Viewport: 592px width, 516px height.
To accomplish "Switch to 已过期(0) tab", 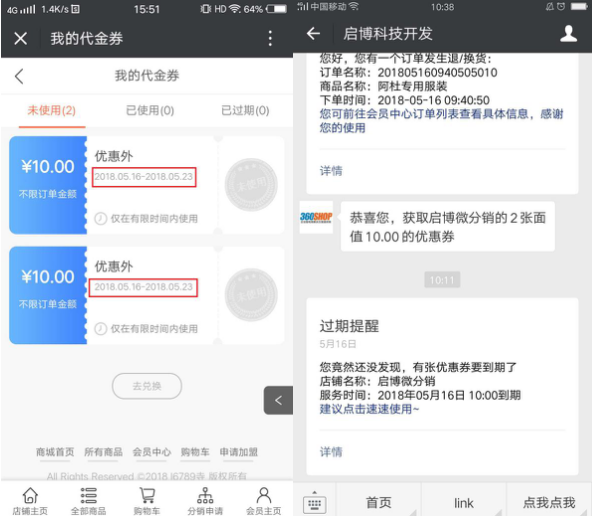I will pyautogui.click(x=245, y=111).
